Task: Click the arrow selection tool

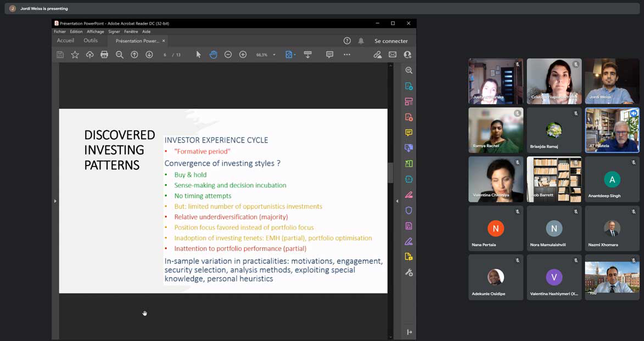Action: 198,55
